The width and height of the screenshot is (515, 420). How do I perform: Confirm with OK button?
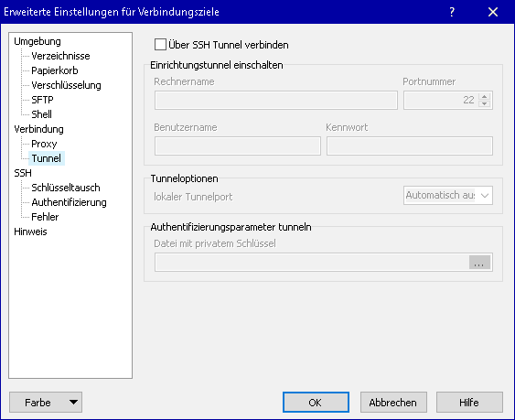316,403
